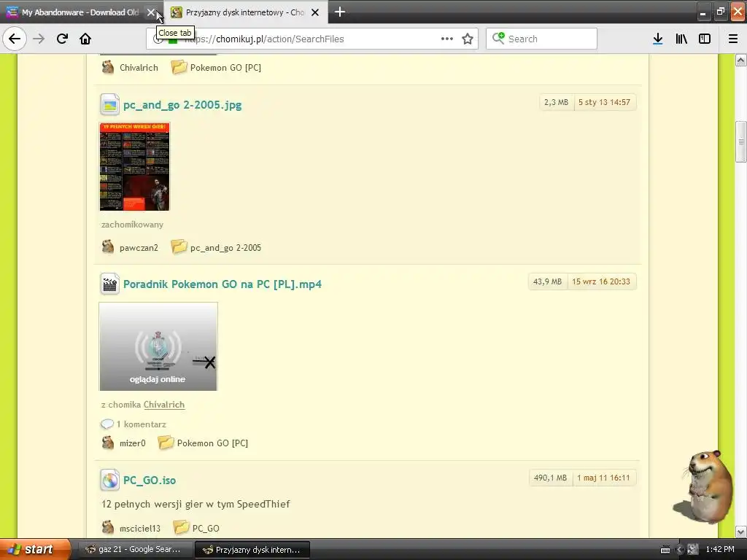747x560 pixels.
Task: Switch to gaz 21 Google Search taskbar window
Action: click(x=136, y=550)
